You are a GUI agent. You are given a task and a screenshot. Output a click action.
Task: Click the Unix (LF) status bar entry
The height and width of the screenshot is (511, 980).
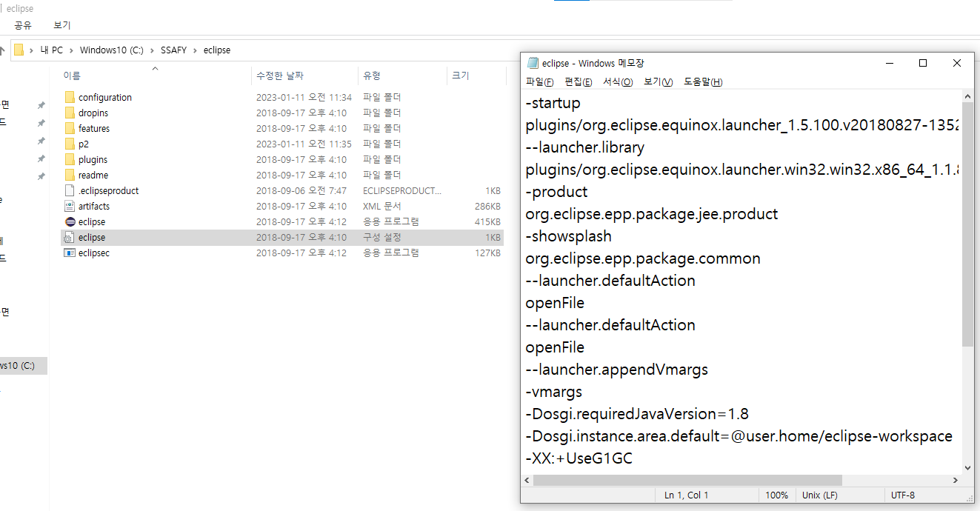pos(820,495)
